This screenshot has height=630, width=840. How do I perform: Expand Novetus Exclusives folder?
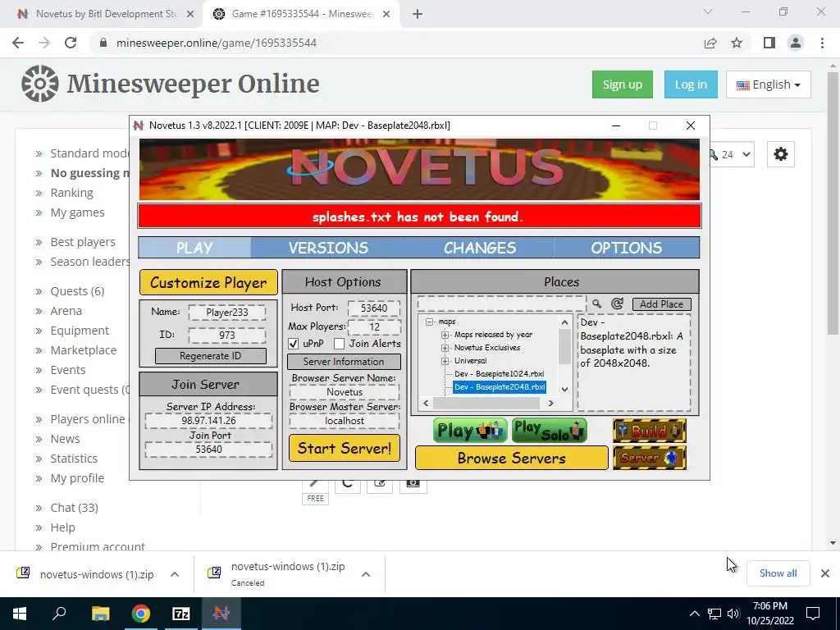pyautogui.click(x=445, y=348)
